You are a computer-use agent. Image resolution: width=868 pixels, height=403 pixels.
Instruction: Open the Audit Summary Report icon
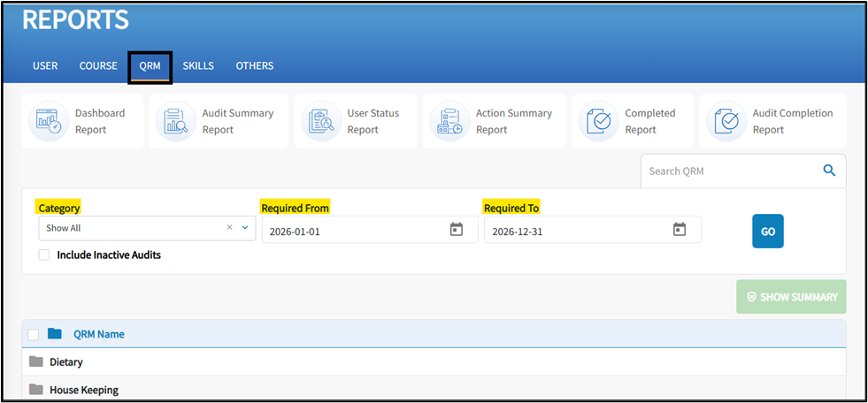point(175,122)
